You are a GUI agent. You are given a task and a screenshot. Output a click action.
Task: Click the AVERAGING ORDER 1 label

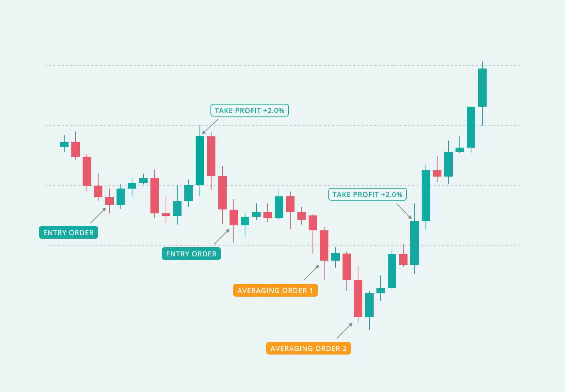275,290
